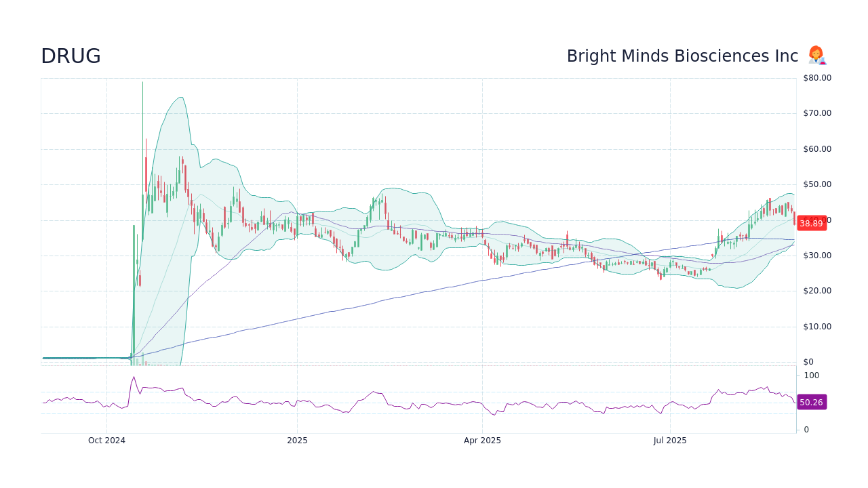Click the $20.00 price axis label
This screenshot has width=868, height=488.
point(817,291)
